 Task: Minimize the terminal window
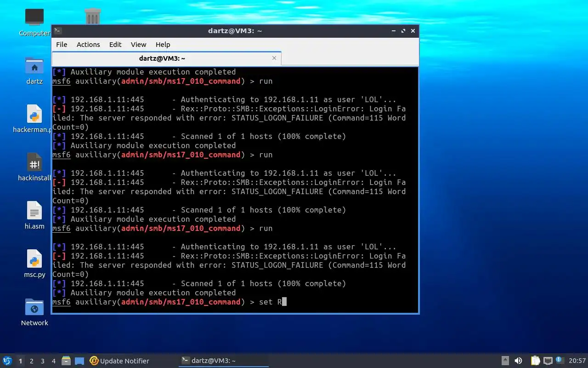pyautogui.click(x=394, y=31)
